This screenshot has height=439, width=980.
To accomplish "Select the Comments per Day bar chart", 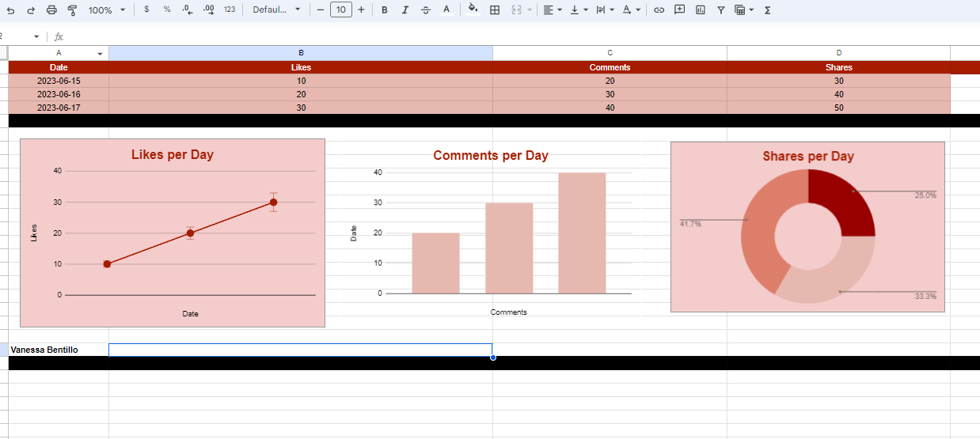I will point(491,233).
